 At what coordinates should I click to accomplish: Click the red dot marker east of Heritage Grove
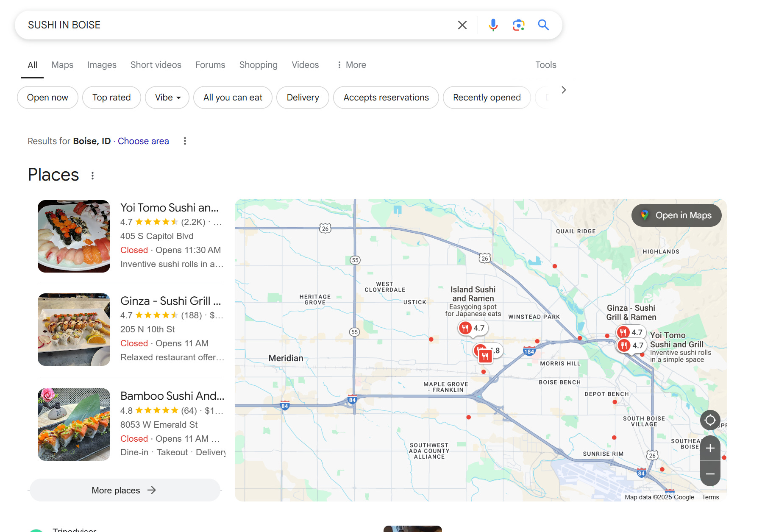(431, 339)
